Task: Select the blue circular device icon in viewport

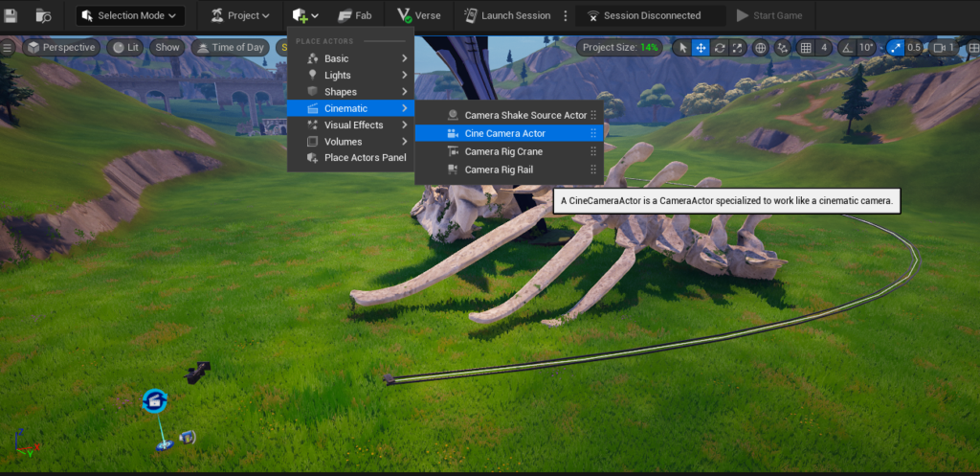Action: click(x=154, y=401)
